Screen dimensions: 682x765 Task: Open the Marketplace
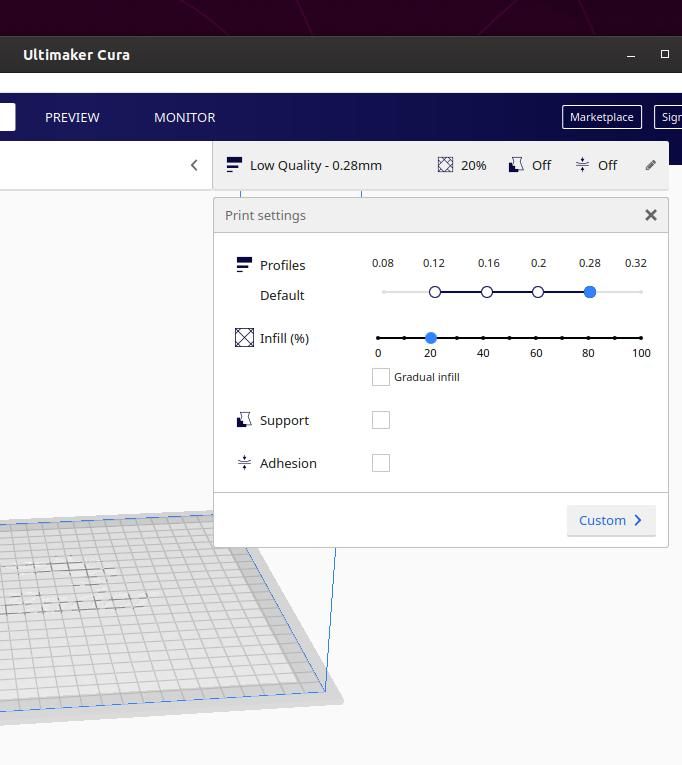[602, 117]
